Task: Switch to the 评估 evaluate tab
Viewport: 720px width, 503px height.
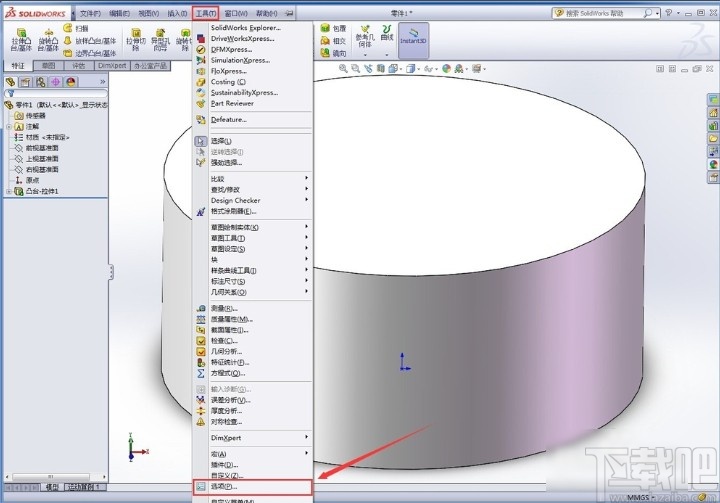Action: 79,66
